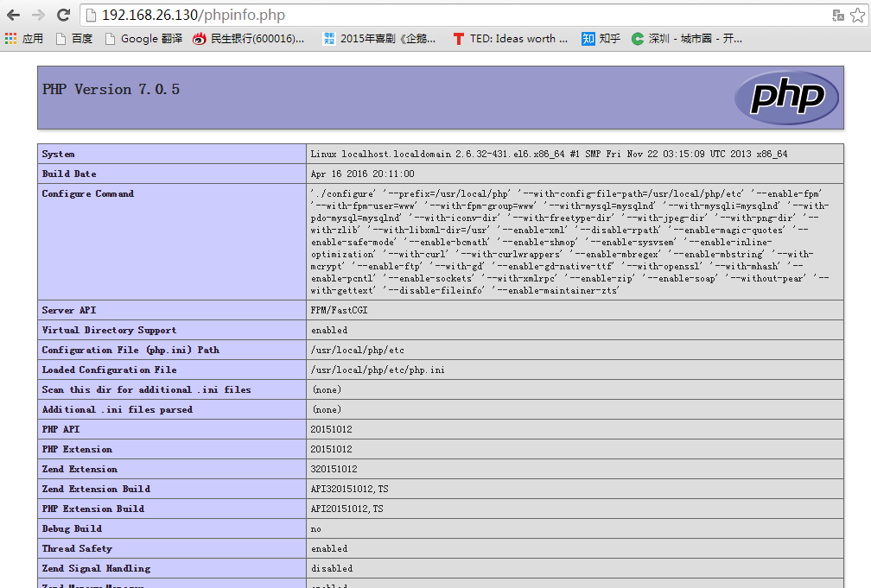This screenshot has height=588, width=871.
Task: Open the 民生银行(600016) bookmark
Action: click(249, 39)
